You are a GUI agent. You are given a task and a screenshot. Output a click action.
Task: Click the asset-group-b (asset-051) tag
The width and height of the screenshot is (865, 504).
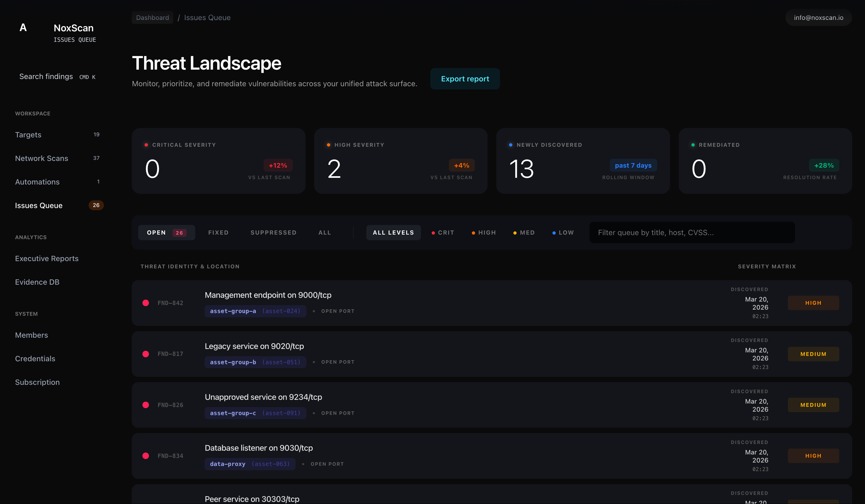[x=255, y=362]
